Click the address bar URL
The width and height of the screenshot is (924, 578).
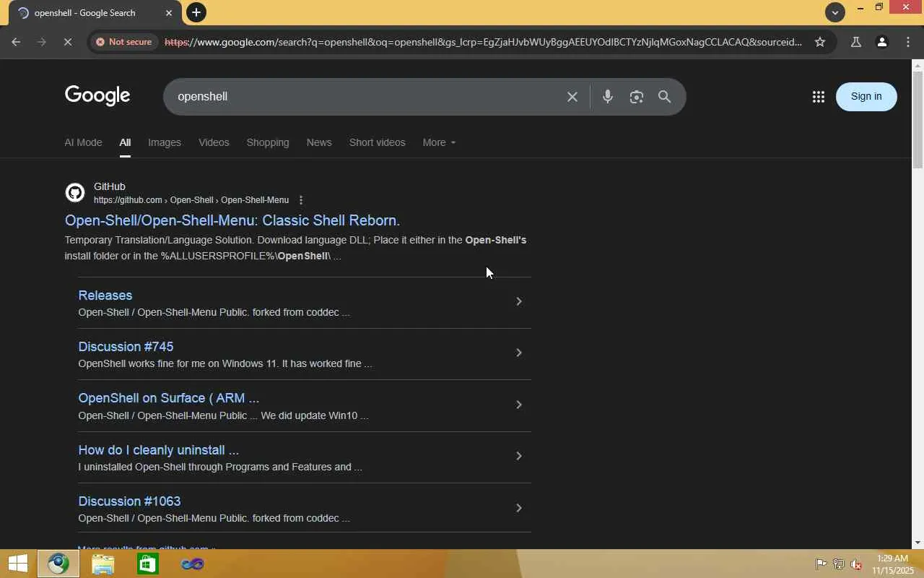(483, 42)
